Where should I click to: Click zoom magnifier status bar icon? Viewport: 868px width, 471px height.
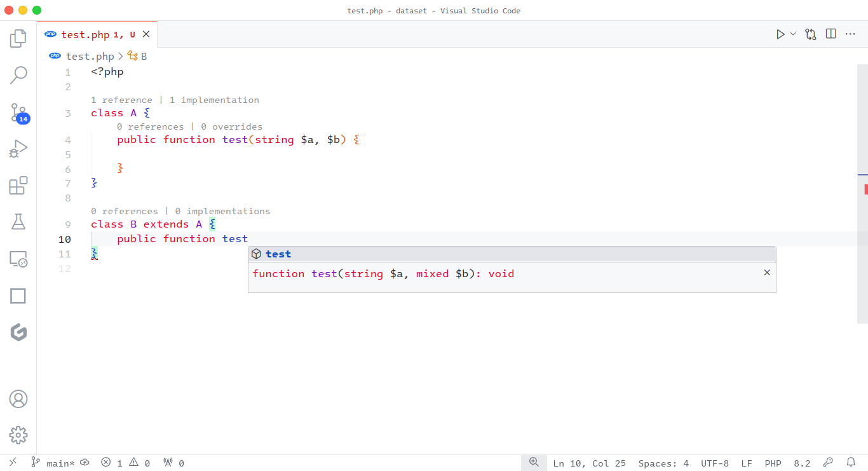coord(534,463)
